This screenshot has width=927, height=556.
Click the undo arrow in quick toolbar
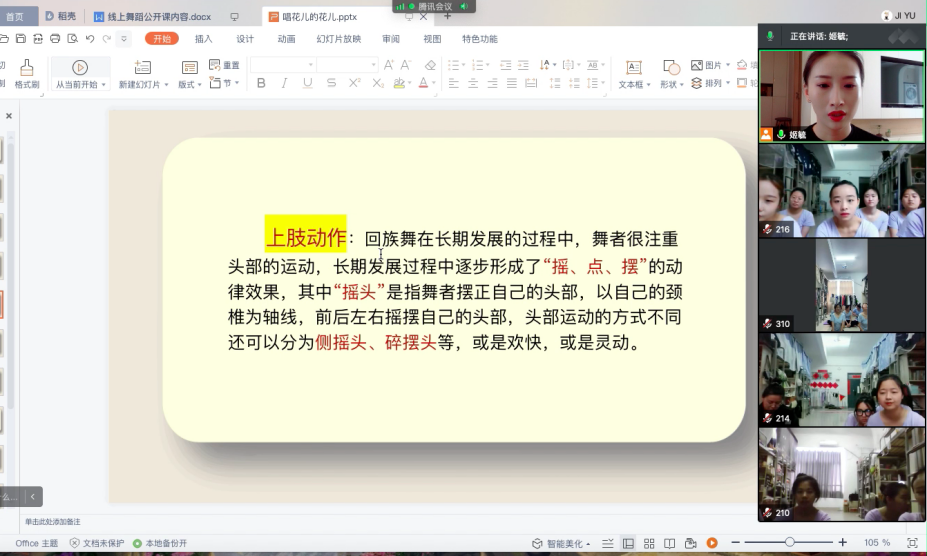(90, 39)
